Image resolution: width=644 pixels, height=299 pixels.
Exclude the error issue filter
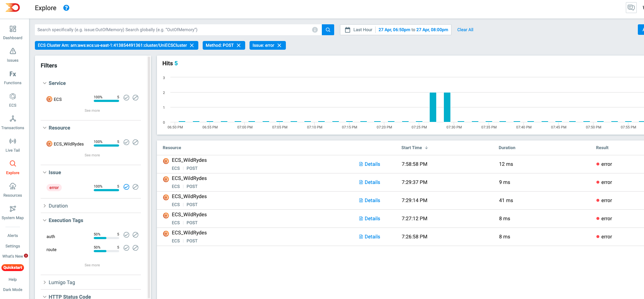[x=135, y=187]
